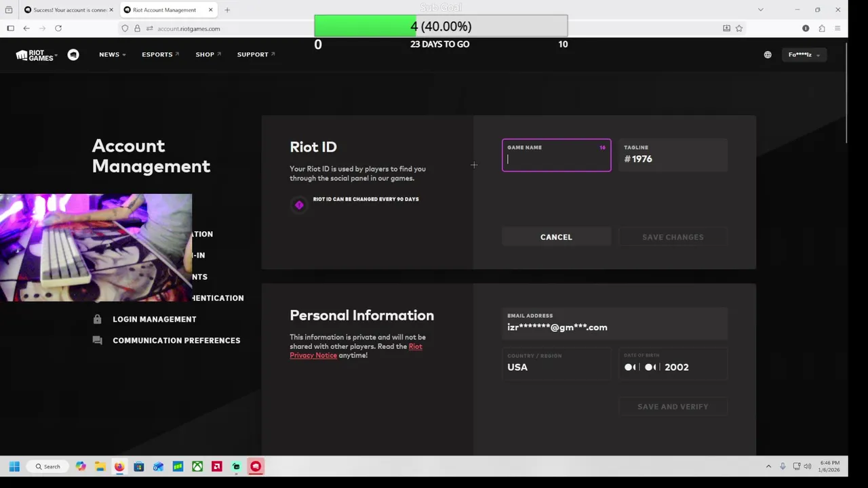
Task: Open the Fo****lz account dropdown
Action: (x=804, y=55)
